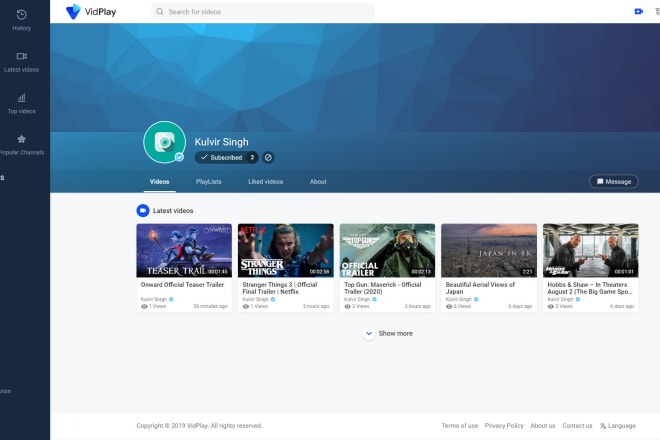
Task: Click views eye icon on Top Gun card
Action: tap(348, 307)
